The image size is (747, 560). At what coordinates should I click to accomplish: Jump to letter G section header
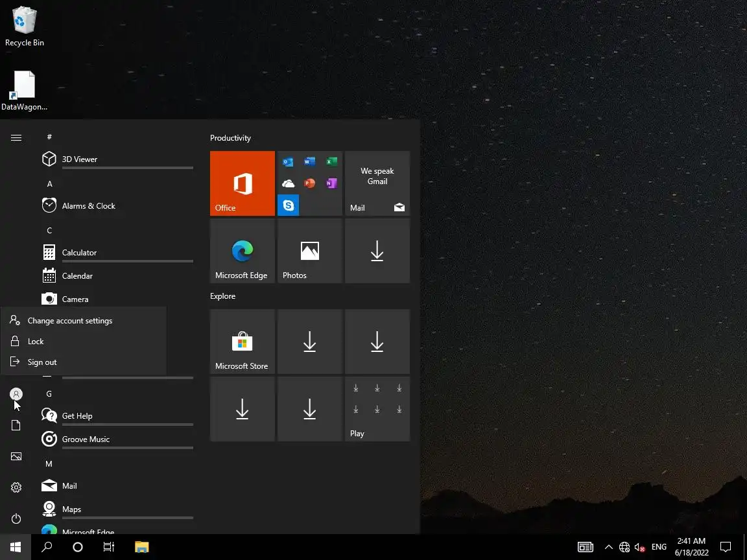coord(49,394)
